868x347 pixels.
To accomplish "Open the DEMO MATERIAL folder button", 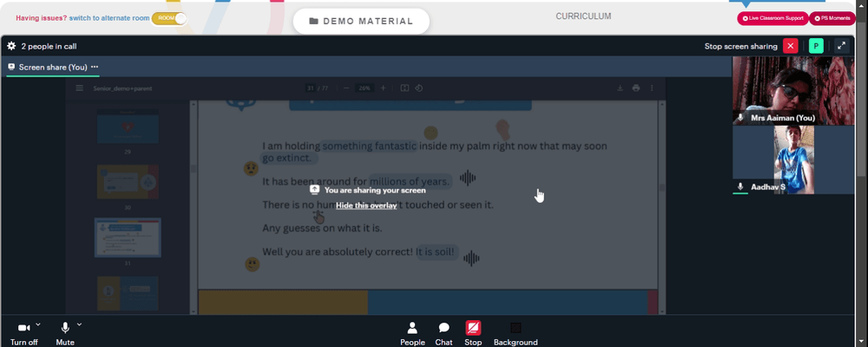I will pyautogui.click(x=361, y=21).
